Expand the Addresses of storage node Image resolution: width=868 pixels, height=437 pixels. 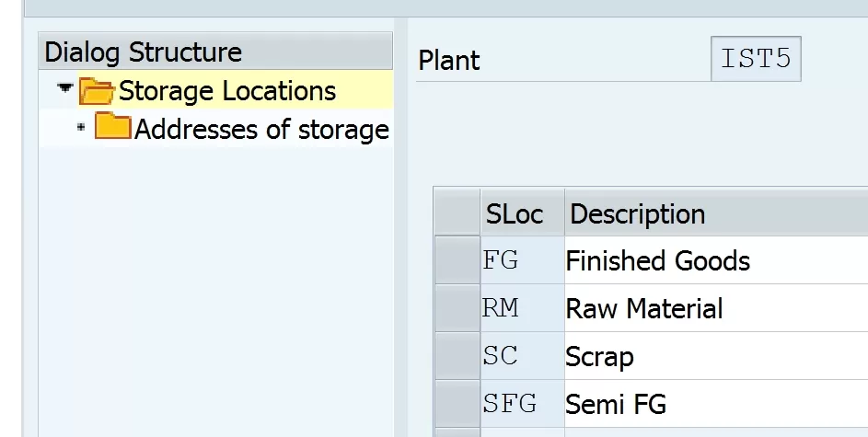point(81,127)
